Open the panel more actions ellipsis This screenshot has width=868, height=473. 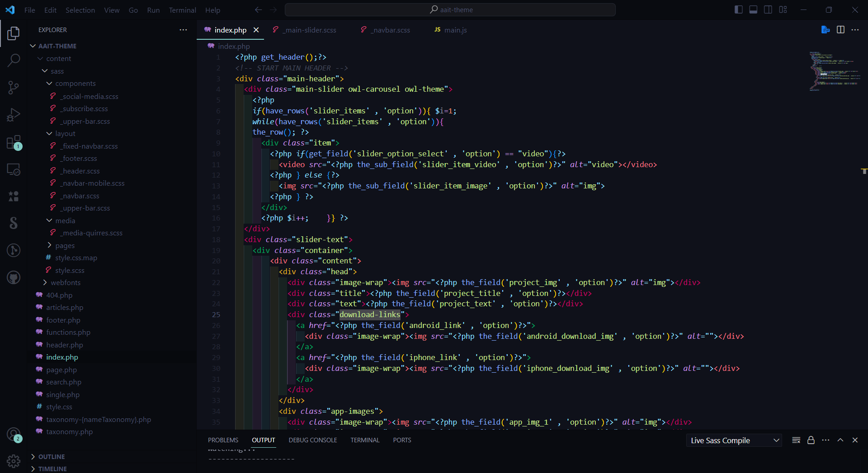(x=826, y=440)
